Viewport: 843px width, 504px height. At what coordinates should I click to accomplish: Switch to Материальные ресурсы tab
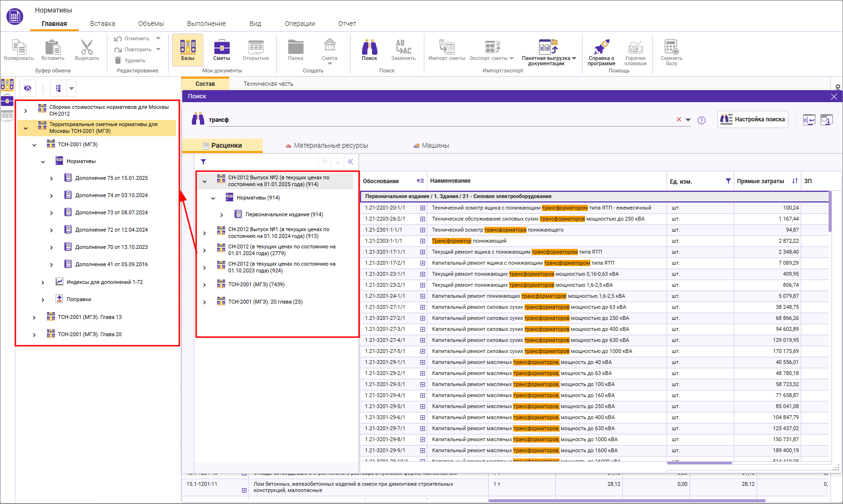[327, 146]
